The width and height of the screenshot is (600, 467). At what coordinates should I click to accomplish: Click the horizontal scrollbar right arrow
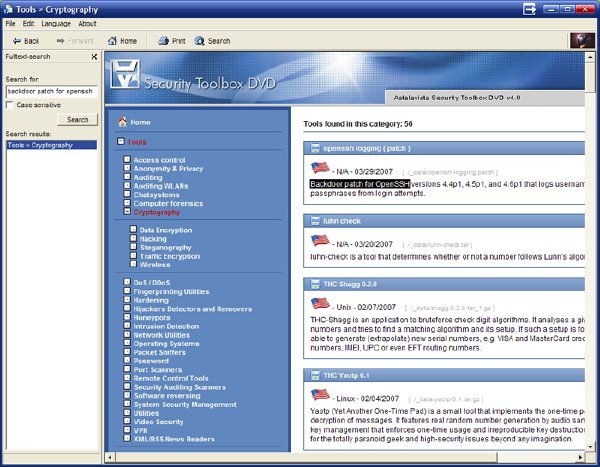[580, 457]
